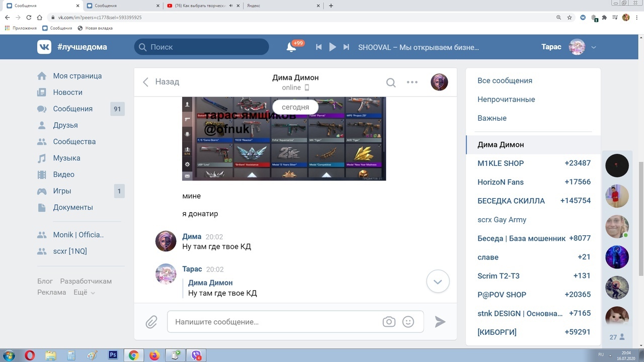644x362 pixels.
Task: Attach a file with the paperclip icon
Action: pyautogui.click(x=151, y=322)
